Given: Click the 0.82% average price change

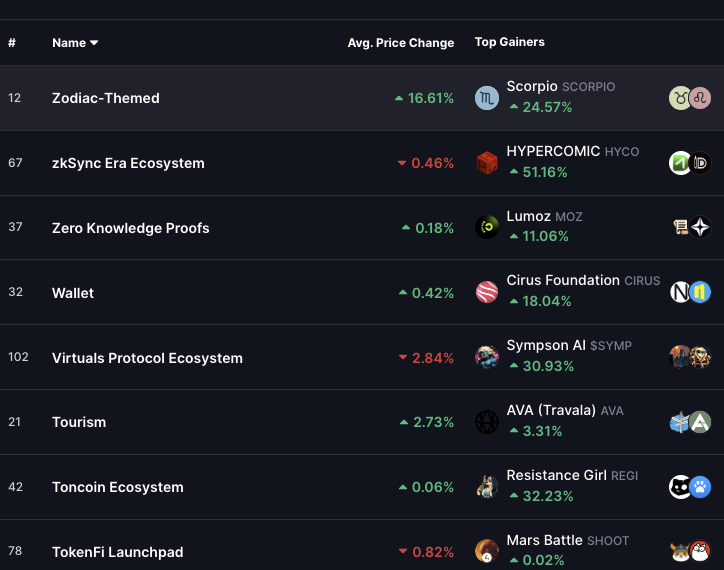Looking at the screenshot, I should click(426, 552).
